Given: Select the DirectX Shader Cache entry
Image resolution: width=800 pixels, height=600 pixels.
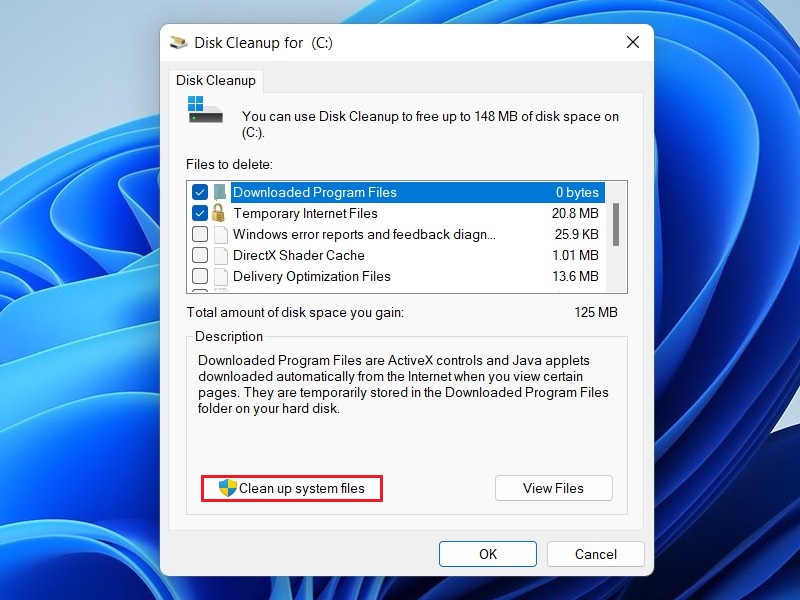Looking at the screenshot, I should tap(299, 255).
